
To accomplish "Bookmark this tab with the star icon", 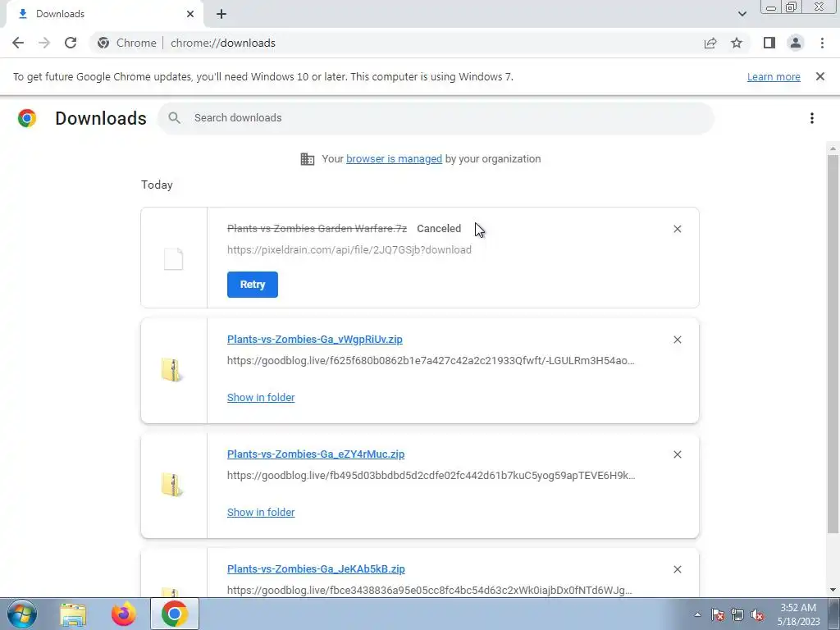I will point(737,43).
